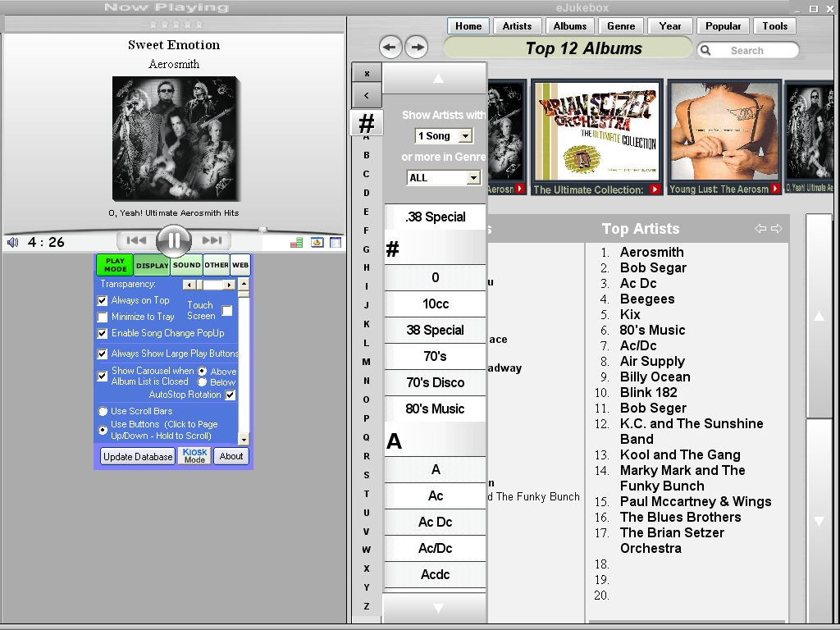Enter Kiosk Mode
The width and height of the screenshot is (840, 630).
pyautogui.click(x=194, y=456)
